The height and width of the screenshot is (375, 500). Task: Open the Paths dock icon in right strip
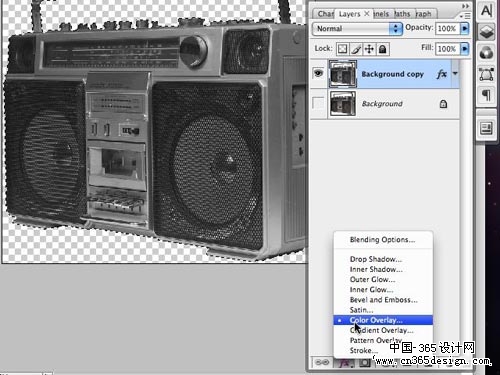(486, 74)
